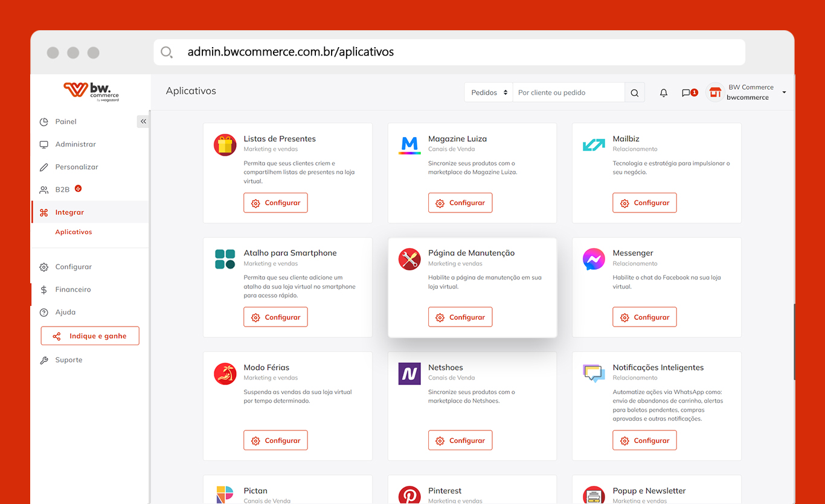Click the Popup e Newsletter icon
This screenshot has width=825, height=504.
(x=594, y=495)
